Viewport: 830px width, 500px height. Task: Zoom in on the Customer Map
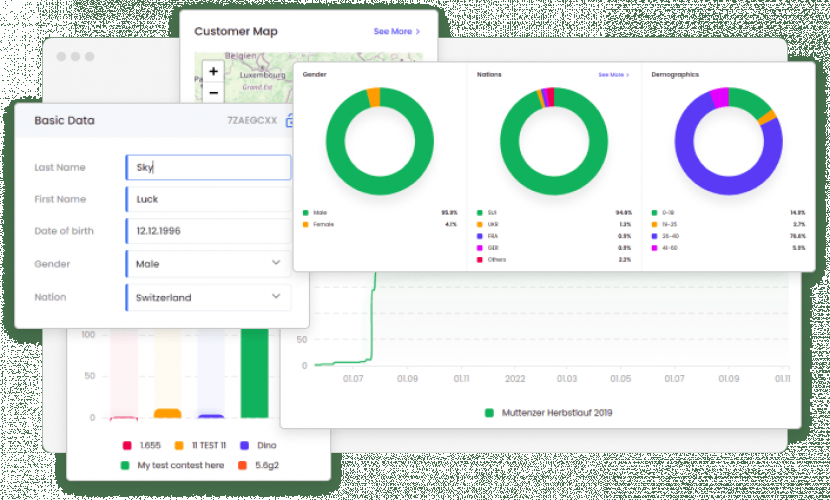(x=213, y=72)
